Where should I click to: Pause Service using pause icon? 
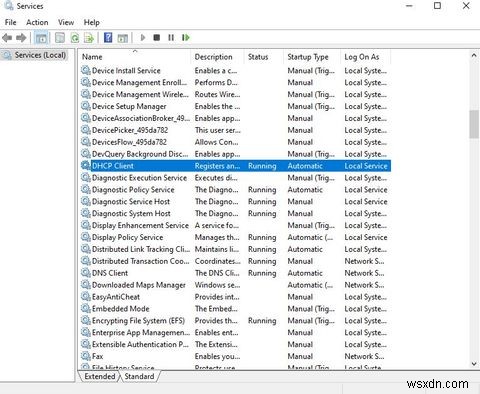(171, 37)
